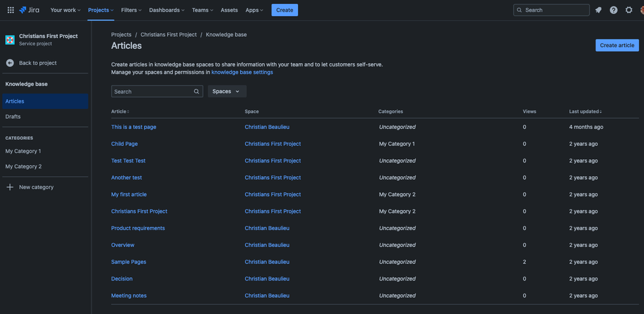The width and height of the screenshot is (644, 314).
Task: Click My Category 2 in My first article row
Action: [x=397, y=194]
